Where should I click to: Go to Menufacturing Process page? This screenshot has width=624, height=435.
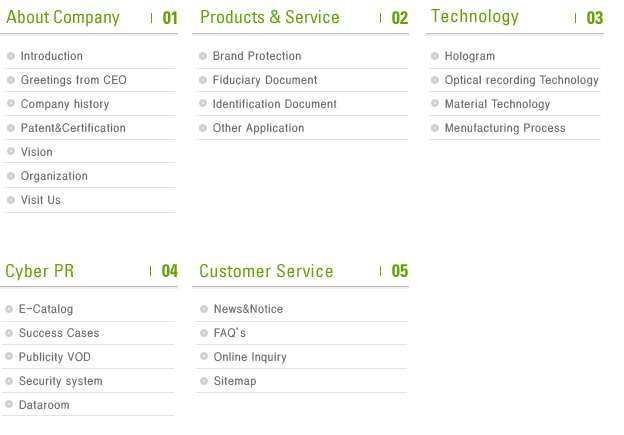pyautogui.click(x=505, y=128)
